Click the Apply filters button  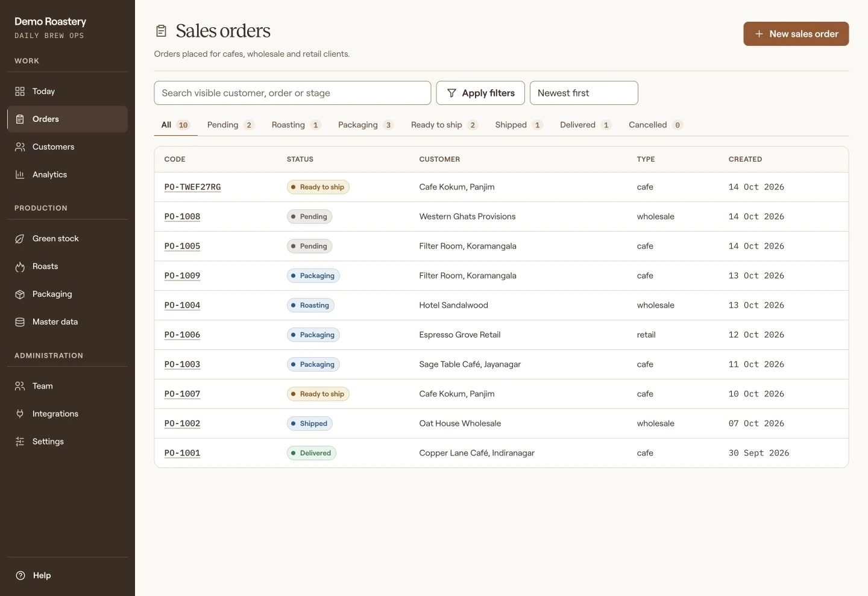pos(480,93)
